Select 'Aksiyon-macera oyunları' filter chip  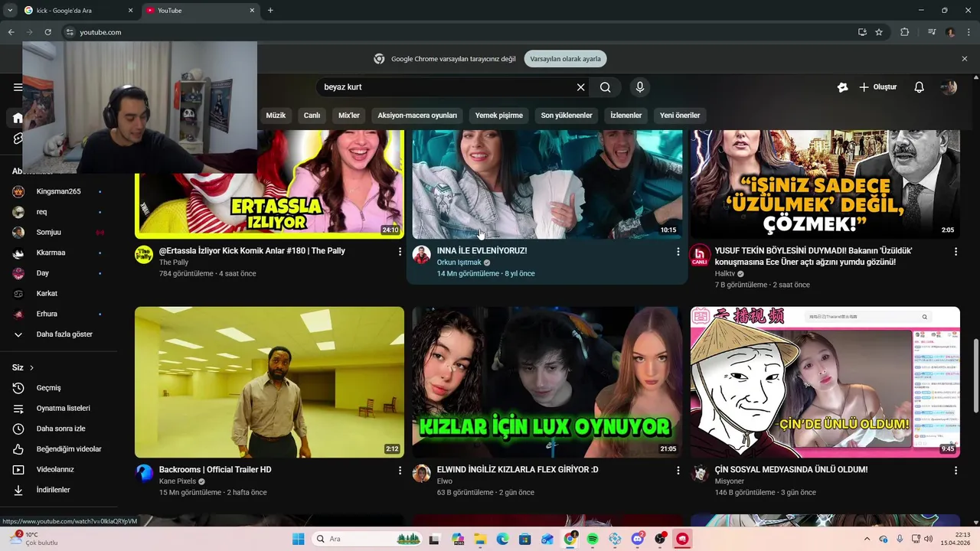[417, 116]
